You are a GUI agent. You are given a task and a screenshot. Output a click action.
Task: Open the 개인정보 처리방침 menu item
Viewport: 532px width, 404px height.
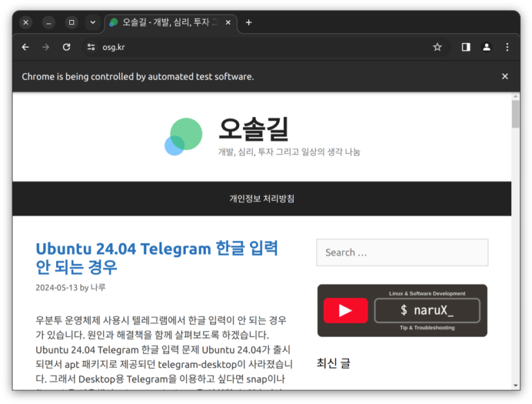(x=262, y=199)
